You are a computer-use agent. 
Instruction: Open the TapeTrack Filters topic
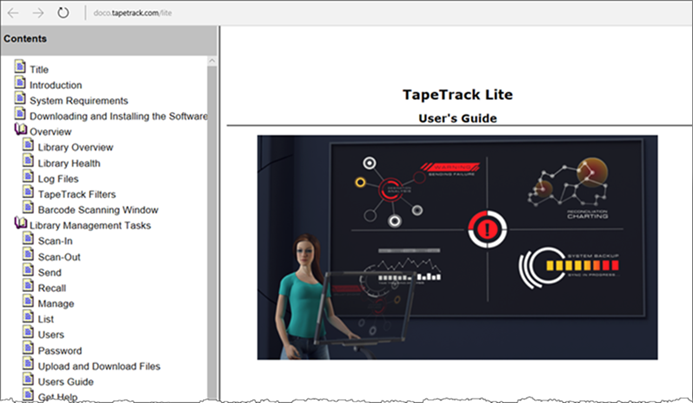pyautogui.click(x=77, y=194)
